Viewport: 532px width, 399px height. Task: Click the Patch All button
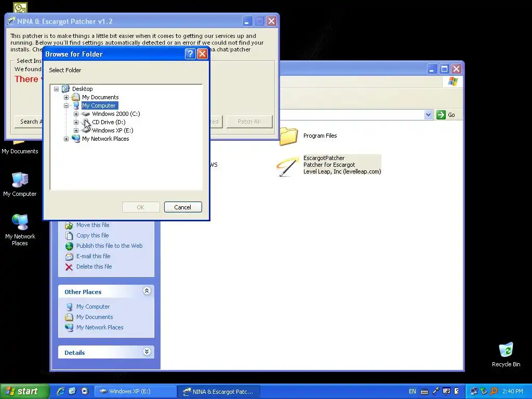coord(249,122)
